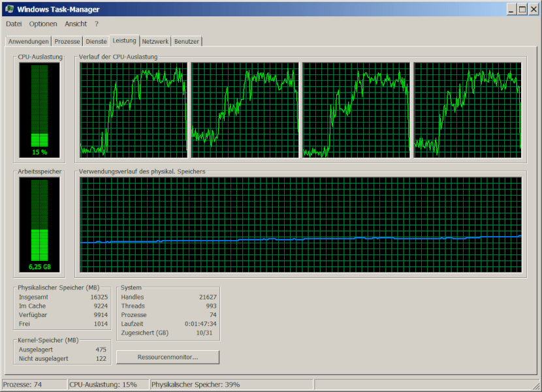Click the Verlauf der CPU-Auslastung label
The image size is (542, 392).
(x=118, y=57)
